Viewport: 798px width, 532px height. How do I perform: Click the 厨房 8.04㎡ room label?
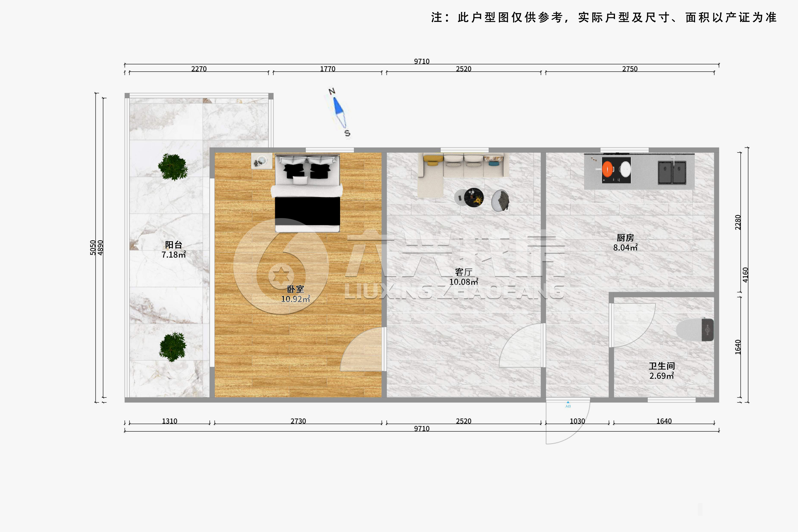click(x=625, y=243)
